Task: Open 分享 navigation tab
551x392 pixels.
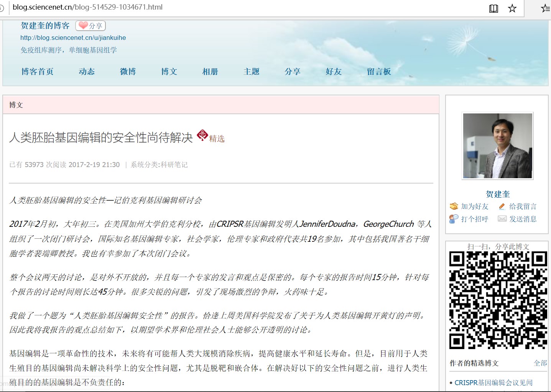Action: pyautogui.click(x=293, y=72)
